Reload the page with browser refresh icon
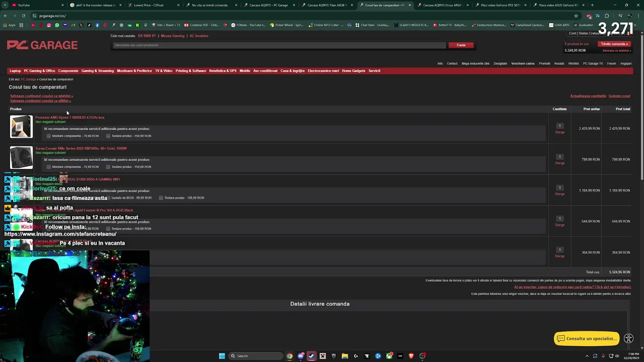The width and height of the screenshot is (644, 362). (24, 16)
